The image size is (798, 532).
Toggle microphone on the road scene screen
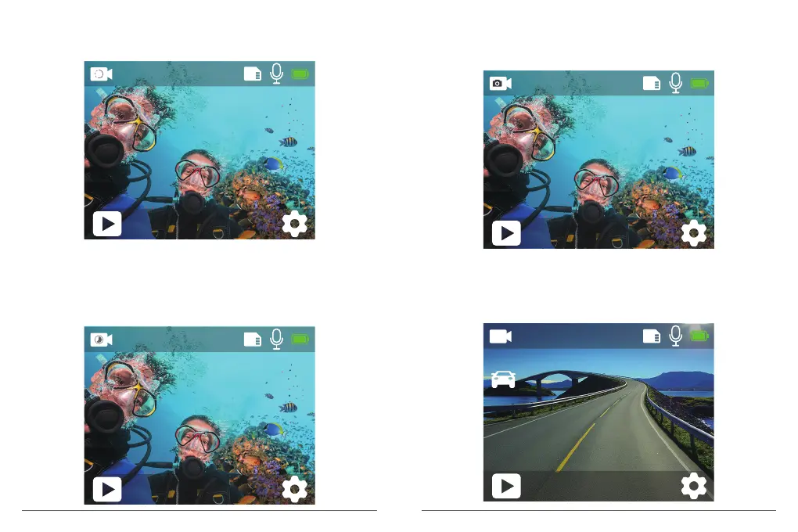point(676,336)
